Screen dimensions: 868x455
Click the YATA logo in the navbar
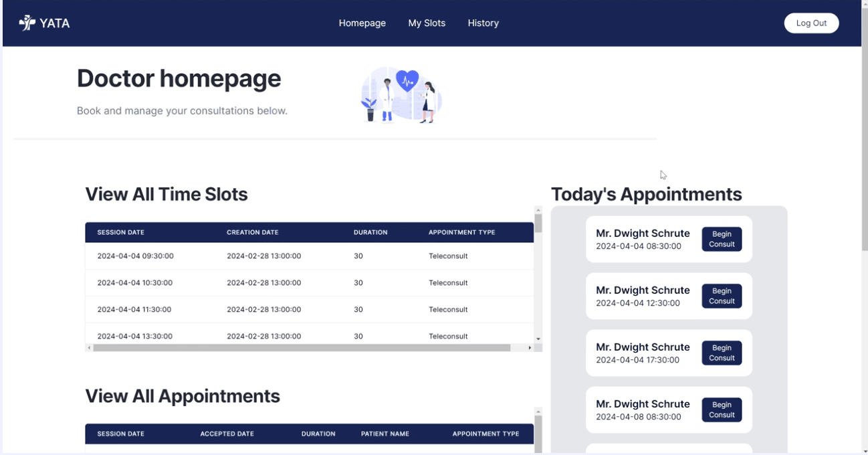pos(44,23)
